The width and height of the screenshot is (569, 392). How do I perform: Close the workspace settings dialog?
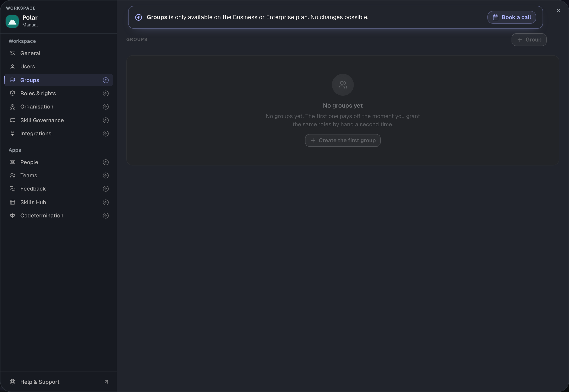(559, 10)
